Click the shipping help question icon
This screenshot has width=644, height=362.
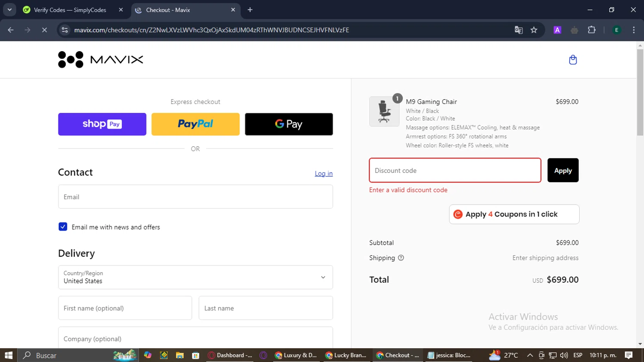[x=401, y=258]
